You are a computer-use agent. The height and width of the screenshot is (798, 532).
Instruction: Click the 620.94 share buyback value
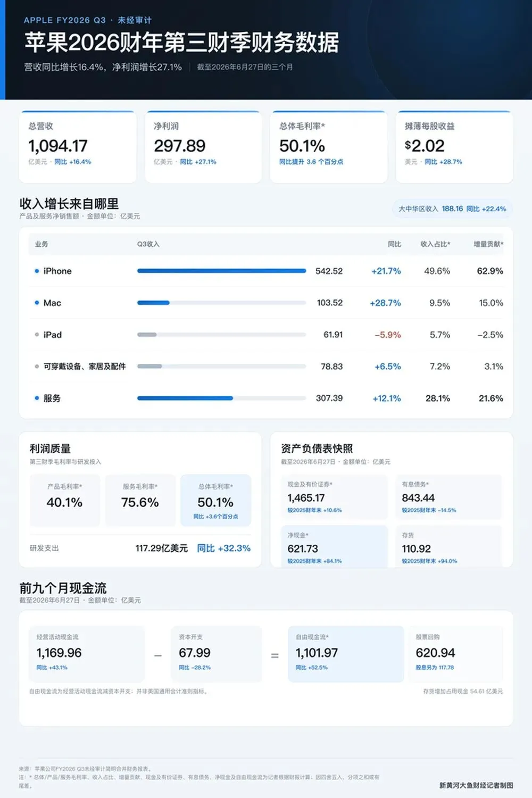tap(436, 653)
